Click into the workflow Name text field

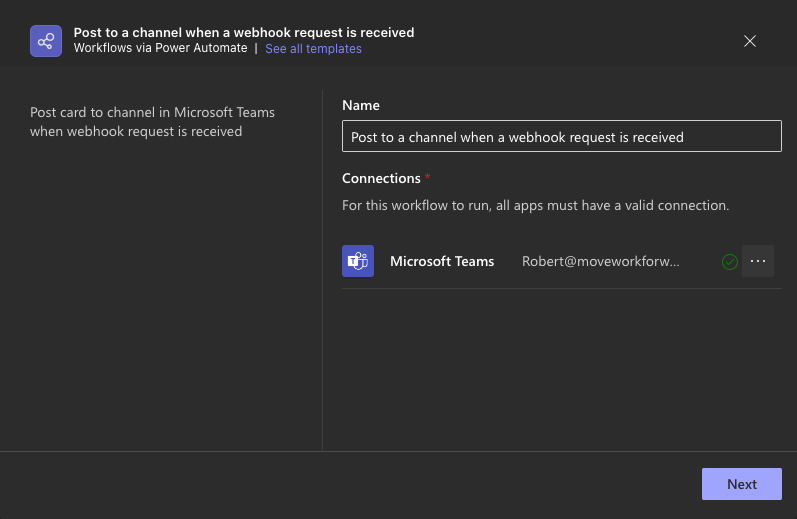click(561, 137)
